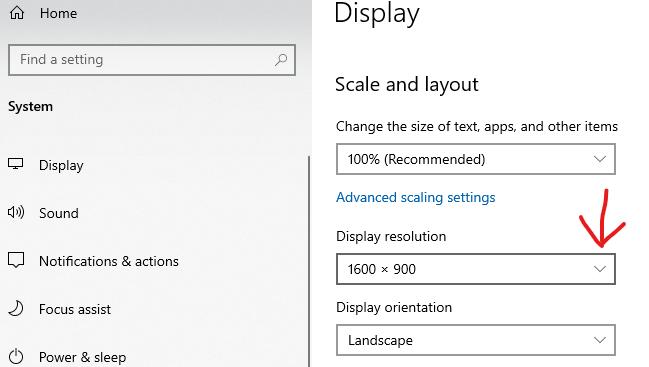Click the Display page title
The height and width of the screenshot is (367, 649).
(377, 13)
